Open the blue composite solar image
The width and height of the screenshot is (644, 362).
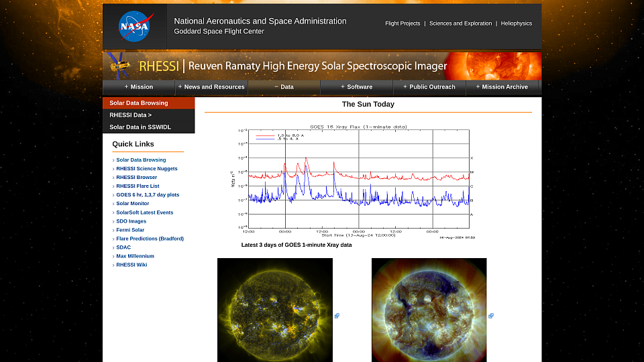(429, 310)
